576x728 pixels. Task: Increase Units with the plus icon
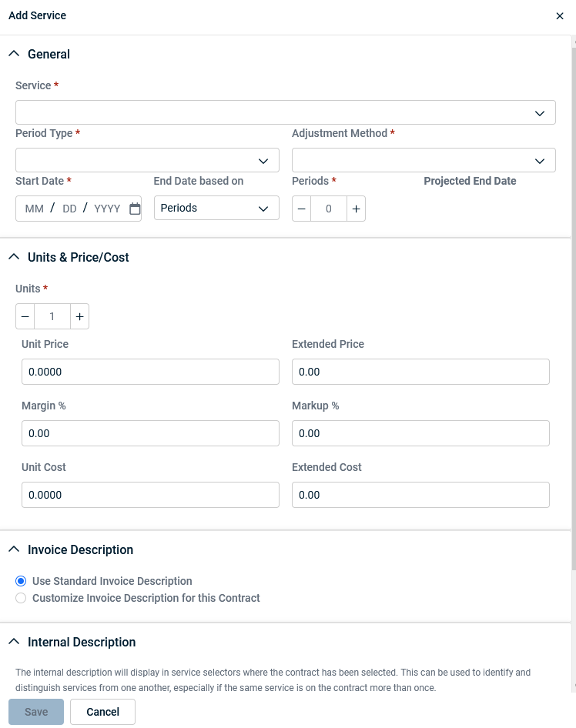pos(79,316)
